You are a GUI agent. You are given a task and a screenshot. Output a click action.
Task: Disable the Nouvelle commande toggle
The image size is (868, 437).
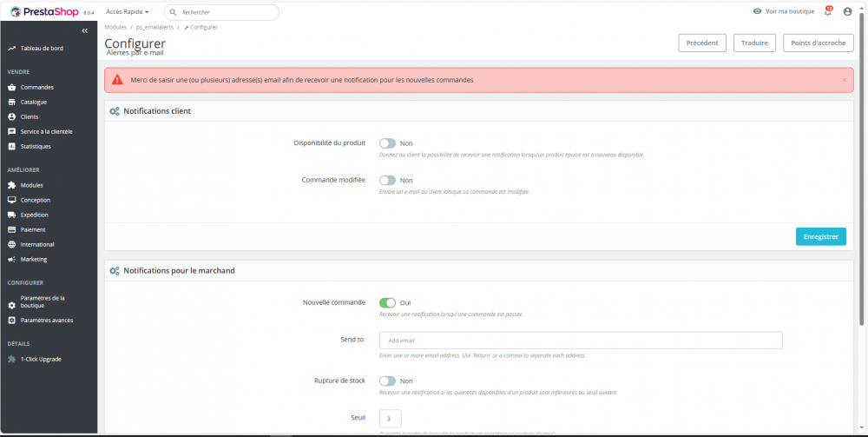[x=387, y=302]
